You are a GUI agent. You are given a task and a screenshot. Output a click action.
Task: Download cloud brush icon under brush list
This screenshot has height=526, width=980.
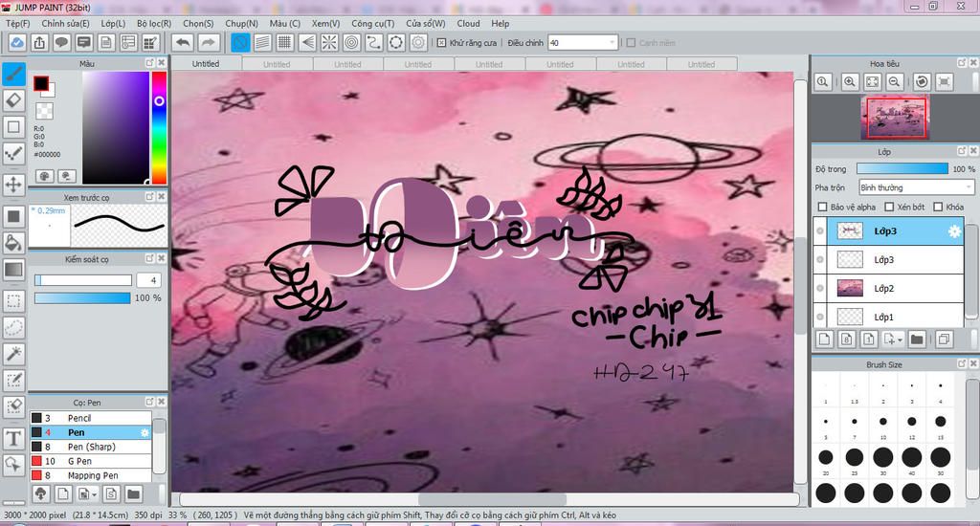pyautogui.click(x=40, y=494)
